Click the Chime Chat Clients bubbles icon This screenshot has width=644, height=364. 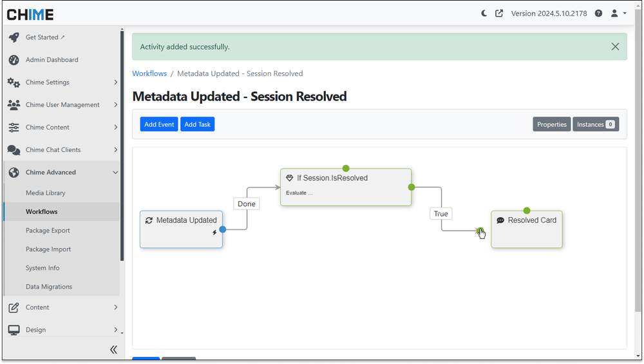pyautogui.click(x=14, y=150)
